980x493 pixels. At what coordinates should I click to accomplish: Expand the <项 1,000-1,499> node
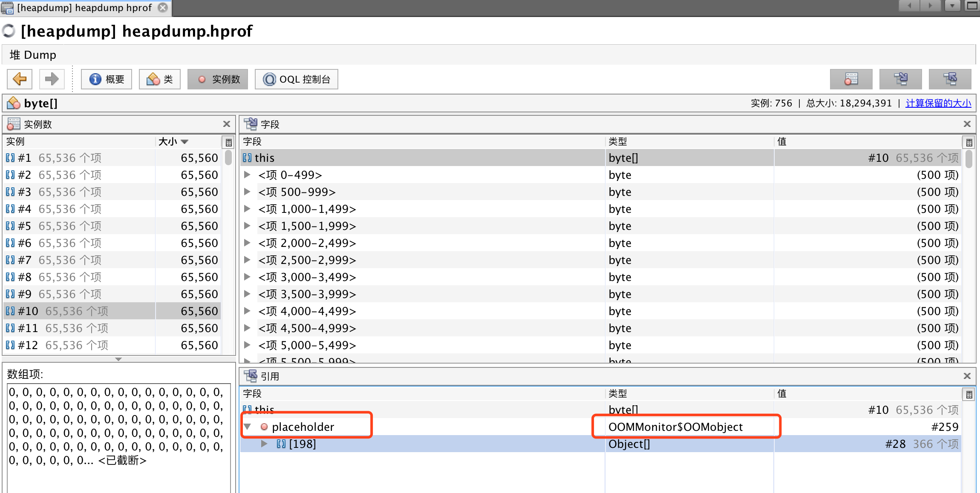[247, 209]
